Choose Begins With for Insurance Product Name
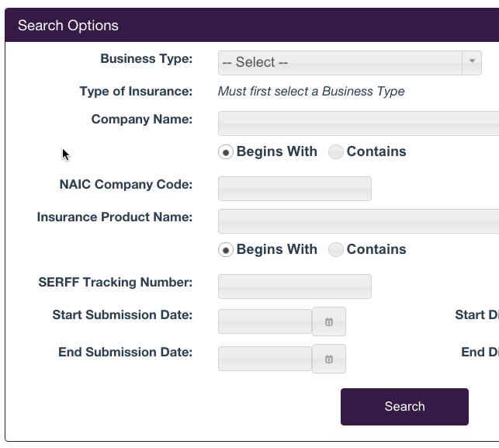 [x=226, y=250]
